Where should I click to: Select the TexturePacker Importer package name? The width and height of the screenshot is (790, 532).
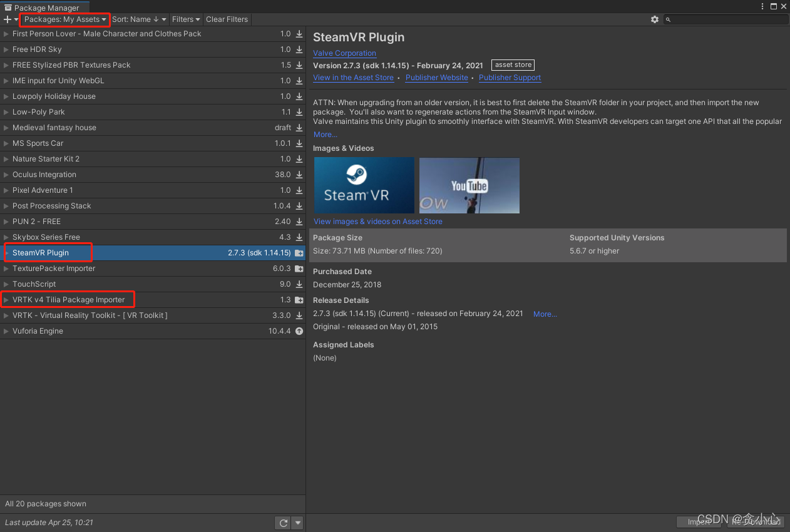tap(54, 269)
